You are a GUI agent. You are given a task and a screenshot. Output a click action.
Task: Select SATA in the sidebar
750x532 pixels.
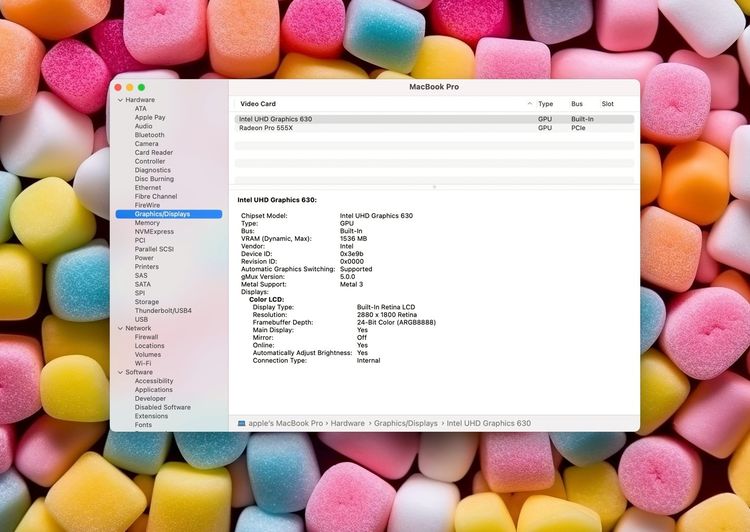[143, 284]
